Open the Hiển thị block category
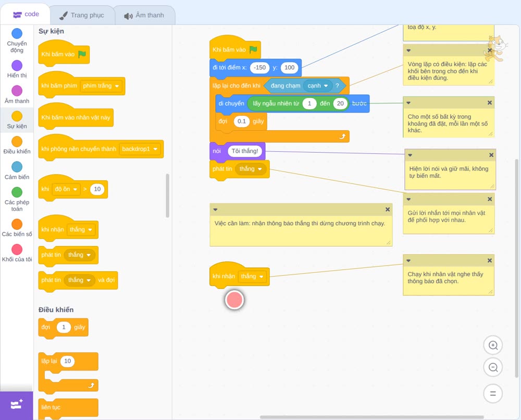Screen dimensions: 521x420 [x=17, y=69]
